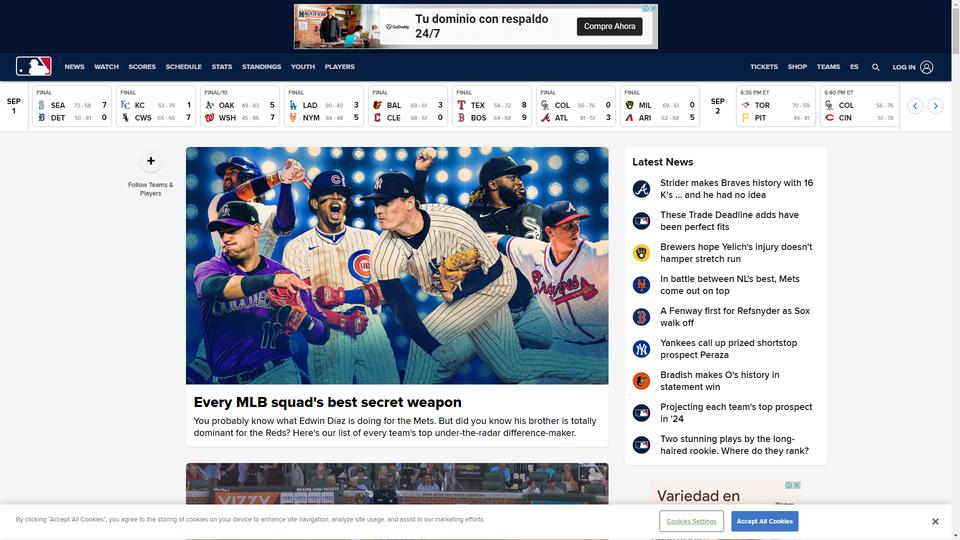This screenshot has height=540, width=960.
Task: Open the TEAMS menu
Action: [x=828, y=67]
